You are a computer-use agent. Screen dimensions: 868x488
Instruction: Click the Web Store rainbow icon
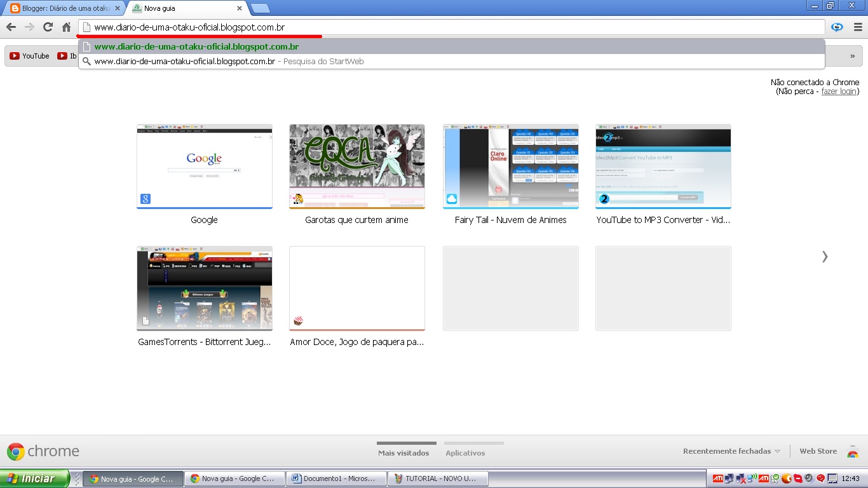pyautogui.click(x=853, y=452)
